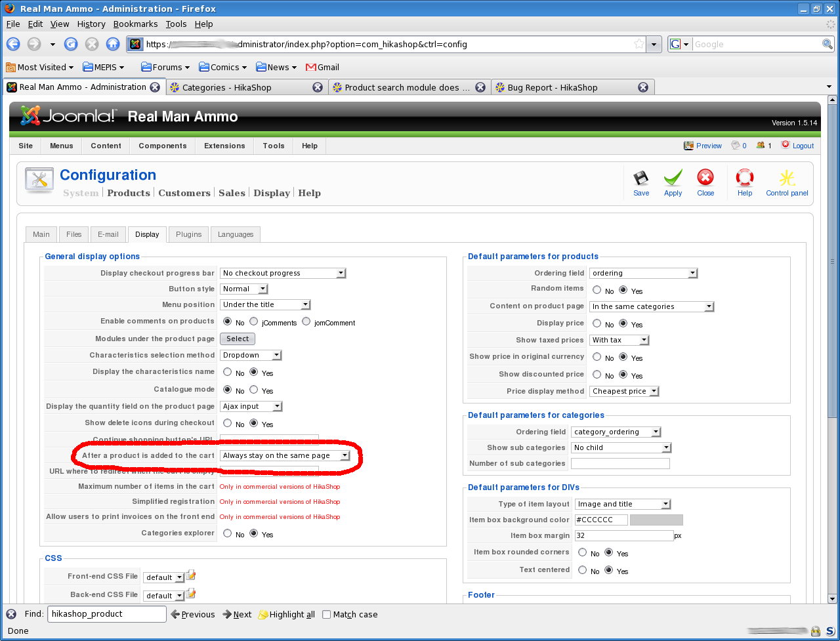This screenshot has width=840, height=641.
Task: Open the Menu position dropdown
Action: pyautogui.click(x=265, y=304)
